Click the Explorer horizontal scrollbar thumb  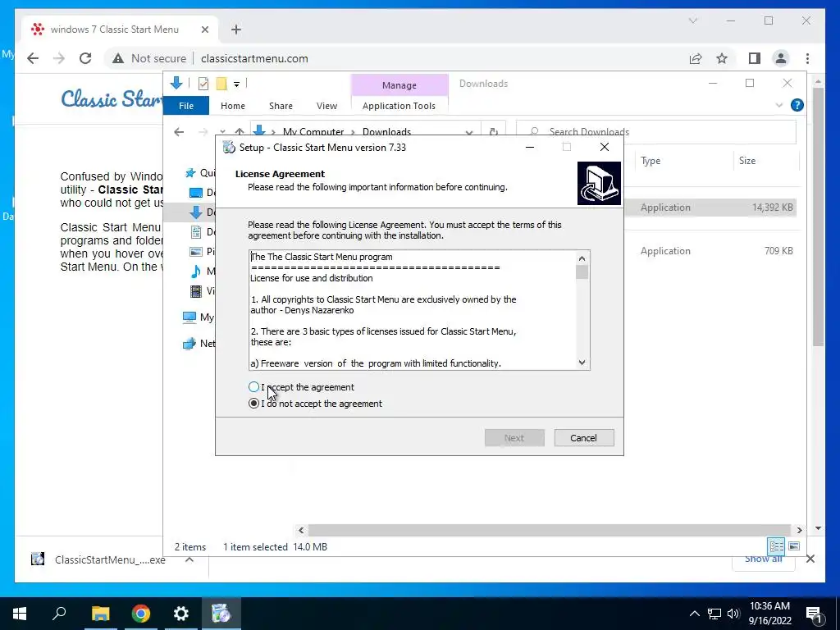549,530
